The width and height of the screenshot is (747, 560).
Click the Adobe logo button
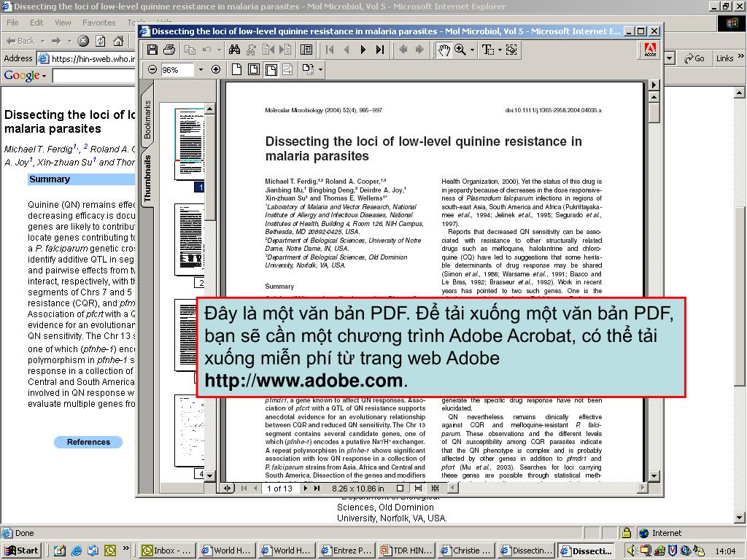pyautogui.click(x=650, y=50)
